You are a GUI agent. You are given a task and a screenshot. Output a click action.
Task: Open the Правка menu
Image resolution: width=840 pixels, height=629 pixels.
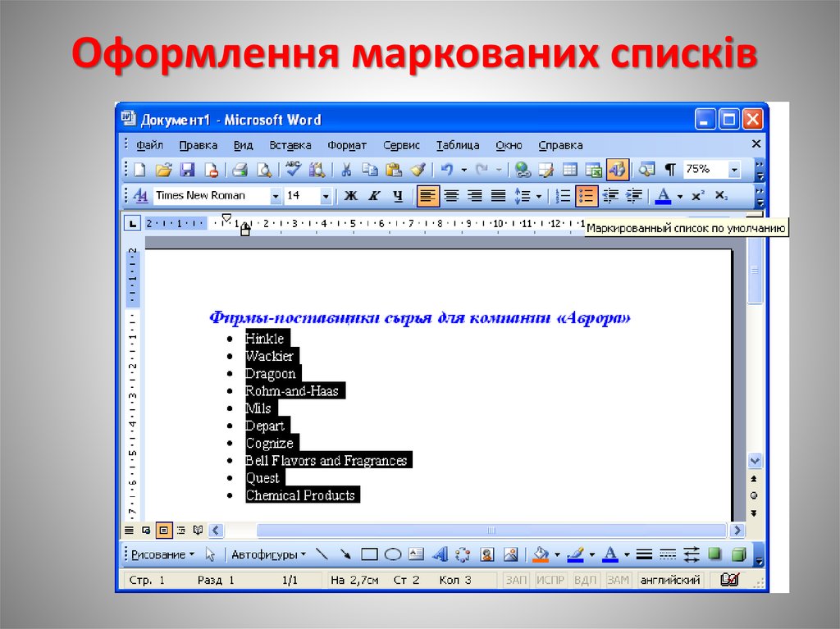[199, 144]
